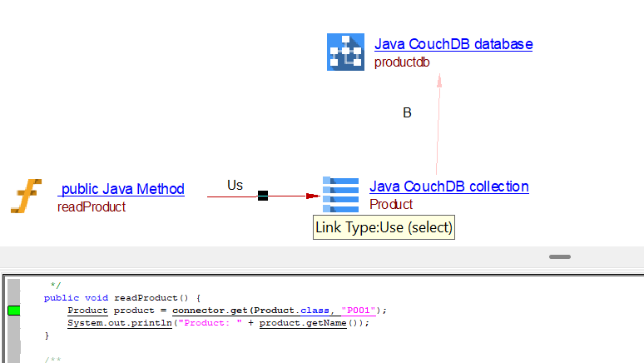Select the productdb label
Screen dimensions: 644x363
[402, 62]
